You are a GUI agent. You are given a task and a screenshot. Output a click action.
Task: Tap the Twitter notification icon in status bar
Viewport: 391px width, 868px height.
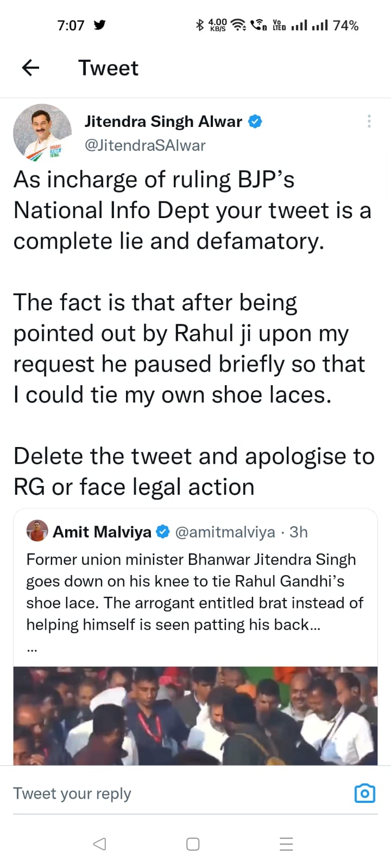[99, 25]
